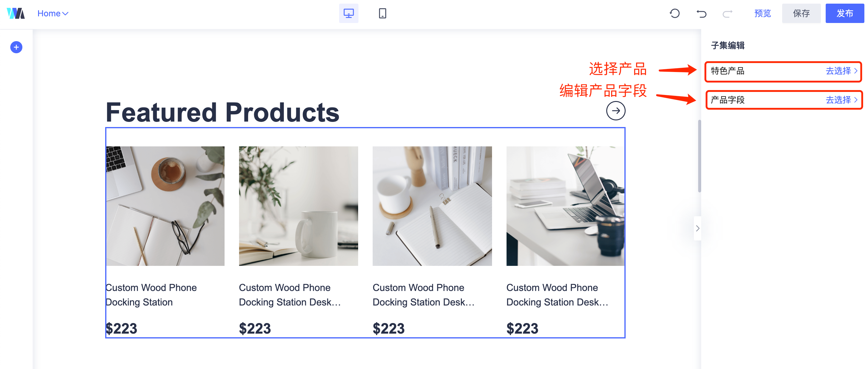Screen dimensions: 868x369
Task: Click the Featured Products heading
Action: pyautogui.click(x=222, y=112)
